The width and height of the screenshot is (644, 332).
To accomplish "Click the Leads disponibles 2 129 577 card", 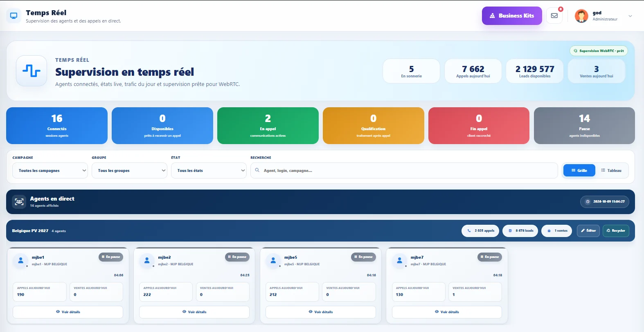I will (x=535, y=71).
